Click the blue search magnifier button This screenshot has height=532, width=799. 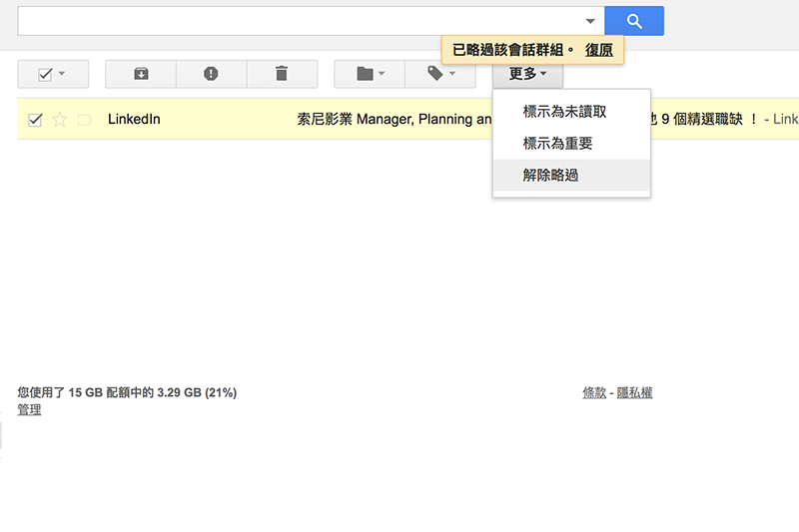point(634,21)
